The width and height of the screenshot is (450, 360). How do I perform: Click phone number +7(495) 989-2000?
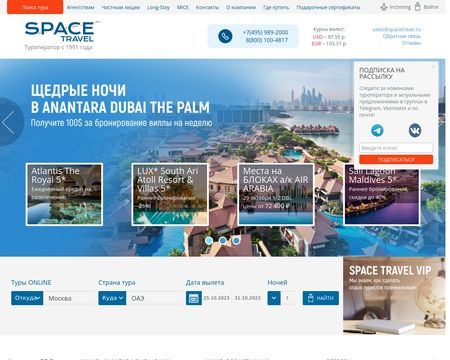[x=265, y=32]
